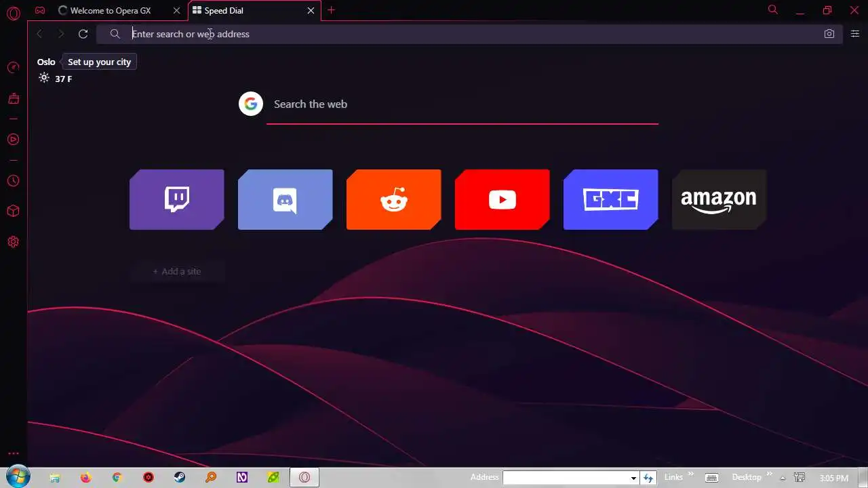The width and height of the screenshot is (868, 488).
Task: Open Easy Setup panel icon
Action: (x=855, y=34)
